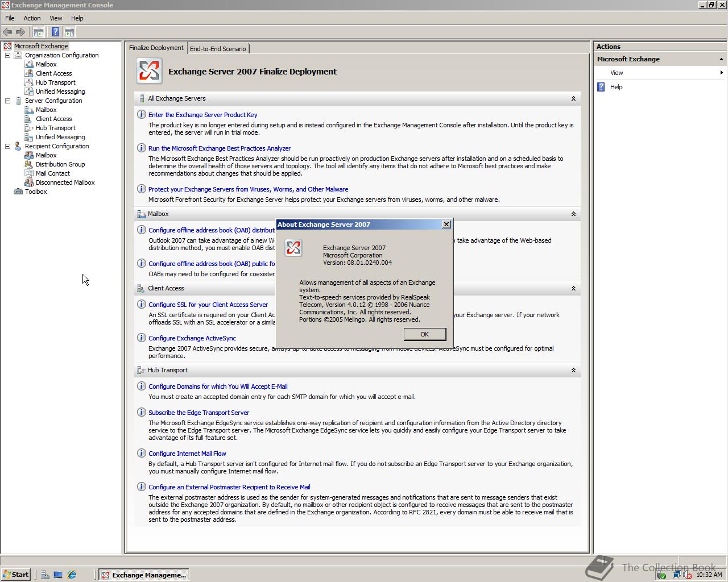Collapse the Hub Transport section chevron
The height and width of the screenshot is (582, 728).
573,370
